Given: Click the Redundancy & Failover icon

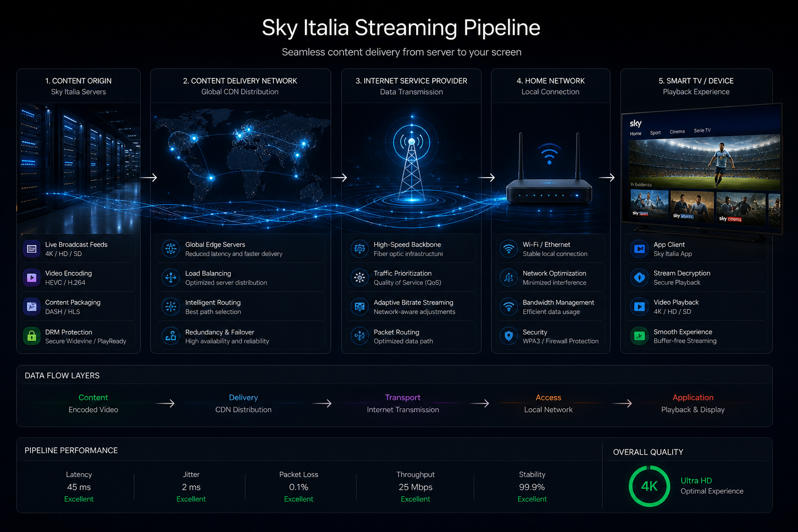Looking at the screenshot, I should click(x=171, y=336).
